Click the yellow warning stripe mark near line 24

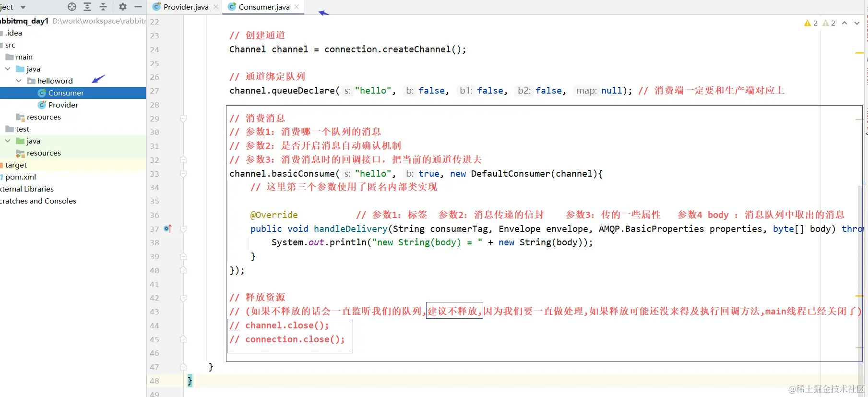[x=859, y=53]
